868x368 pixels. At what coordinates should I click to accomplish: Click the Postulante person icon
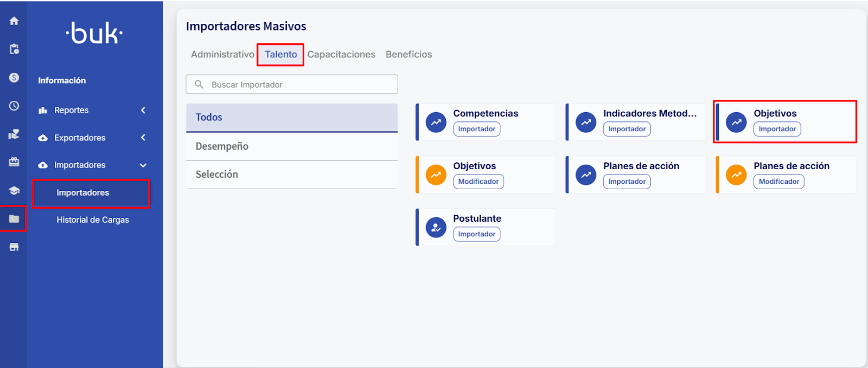436,228
